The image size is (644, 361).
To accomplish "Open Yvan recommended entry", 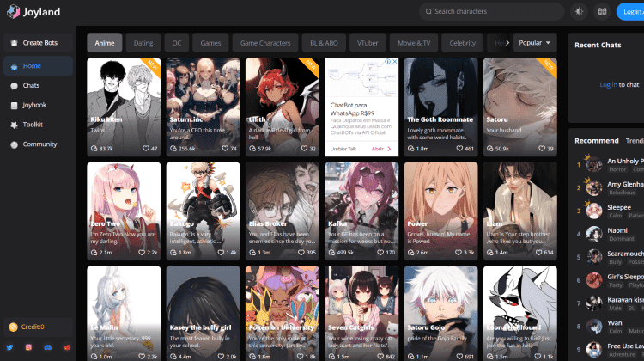I will [610, 327].
